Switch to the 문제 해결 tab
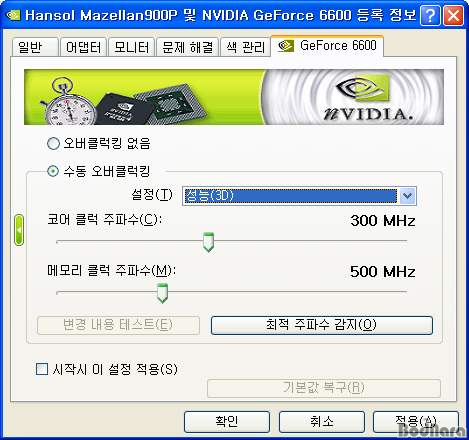Screen dimensions: 469x440 [187, 47]
